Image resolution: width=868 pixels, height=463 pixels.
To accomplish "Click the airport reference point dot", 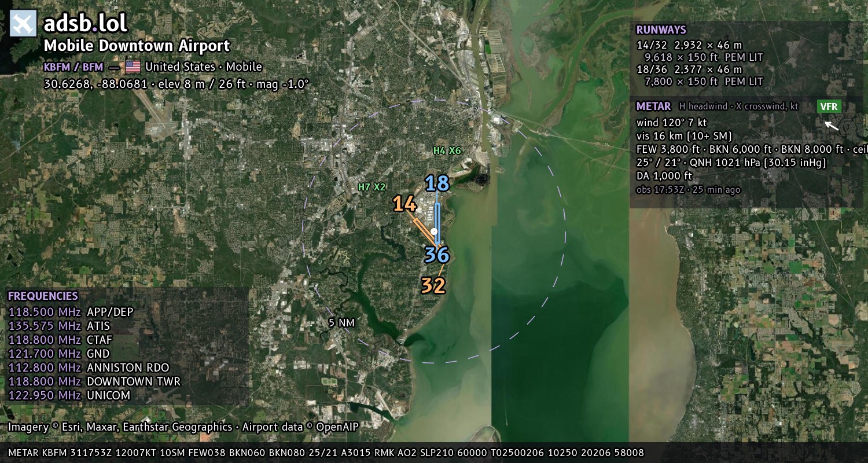I will pyautogui.click(x=434, y=231).
